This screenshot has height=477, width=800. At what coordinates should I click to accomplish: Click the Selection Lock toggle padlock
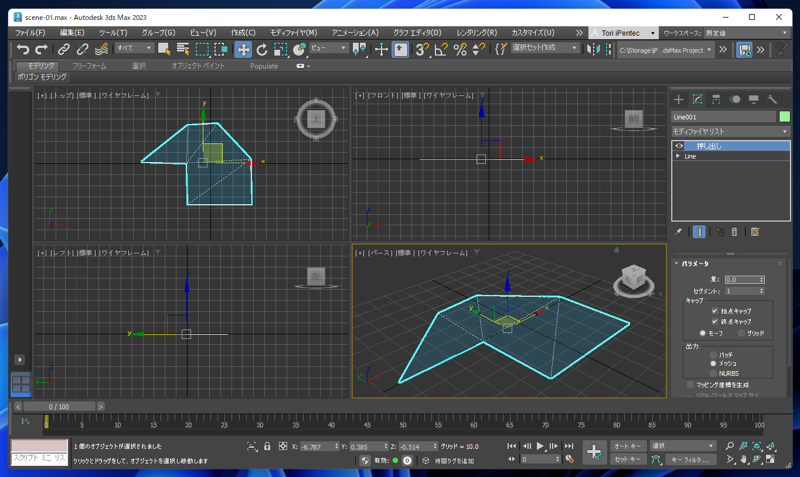coord(267,446)
